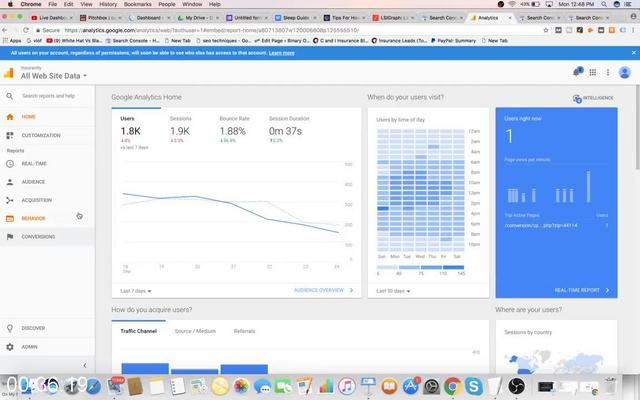
Task: Click the Search reports and help field
Action: [x=48, y=96]
